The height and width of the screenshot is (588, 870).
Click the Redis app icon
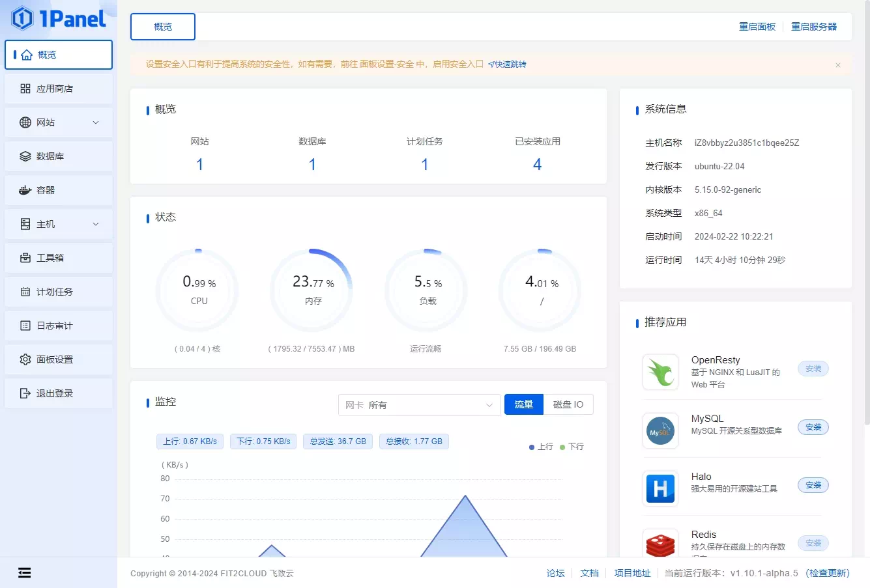pyautogui.click(x=660, y=544)
